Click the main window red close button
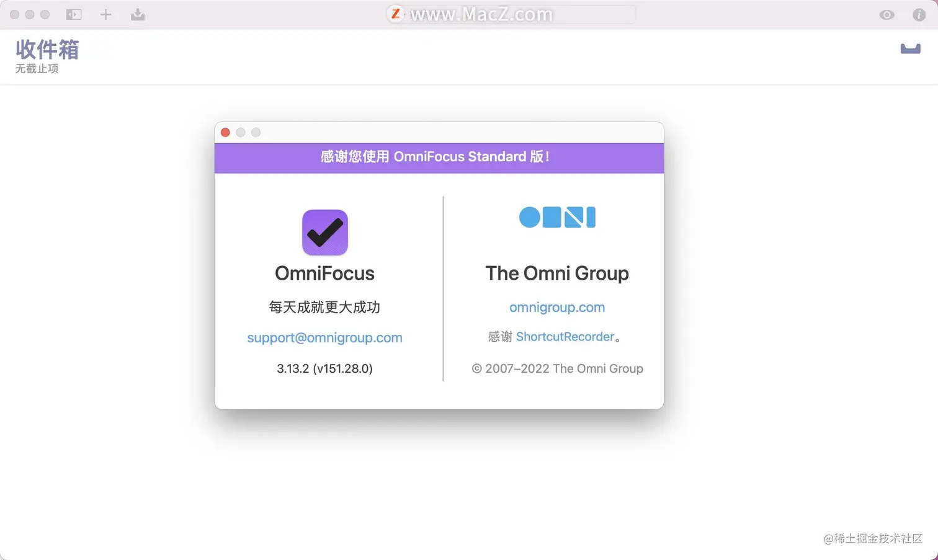The width and height of the screenshot is (938, 560). [14, 14]
